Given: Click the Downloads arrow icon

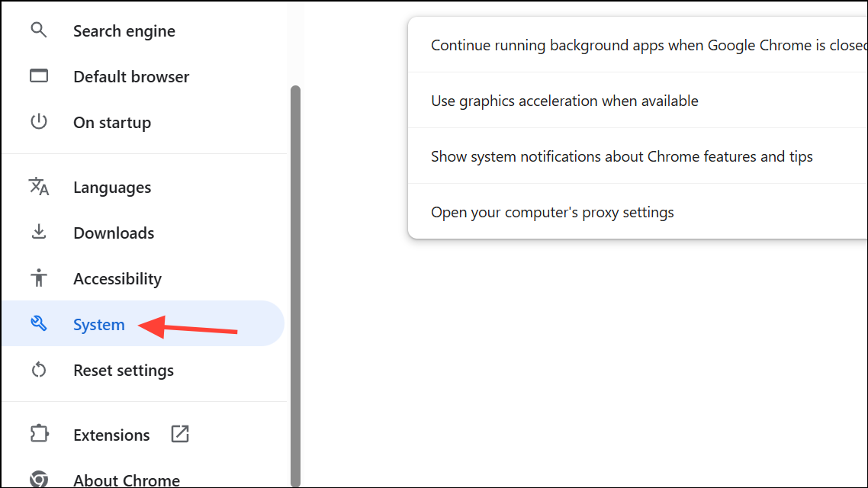Looking at the screenshot, I should tap(38, 233).
